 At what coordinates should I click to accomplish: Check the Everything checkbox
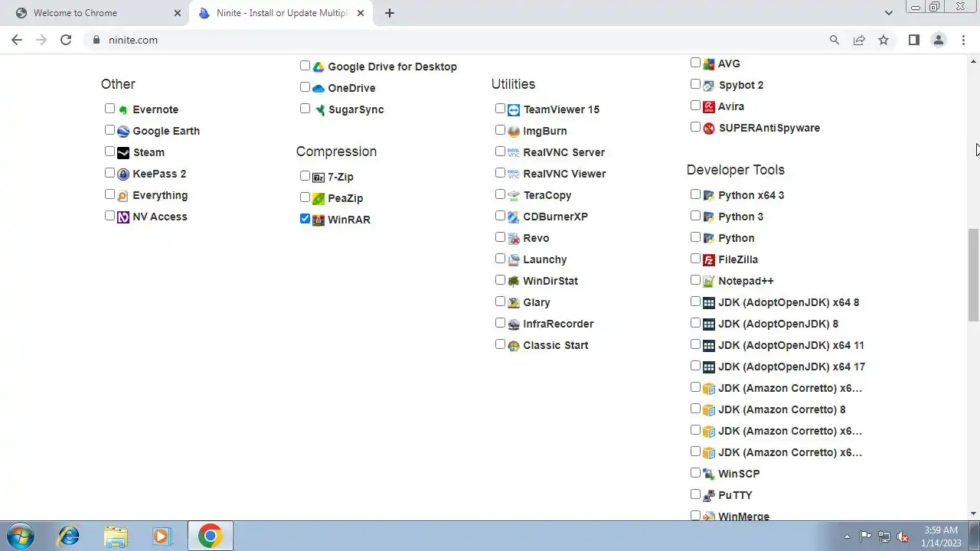tap(109, 194)
